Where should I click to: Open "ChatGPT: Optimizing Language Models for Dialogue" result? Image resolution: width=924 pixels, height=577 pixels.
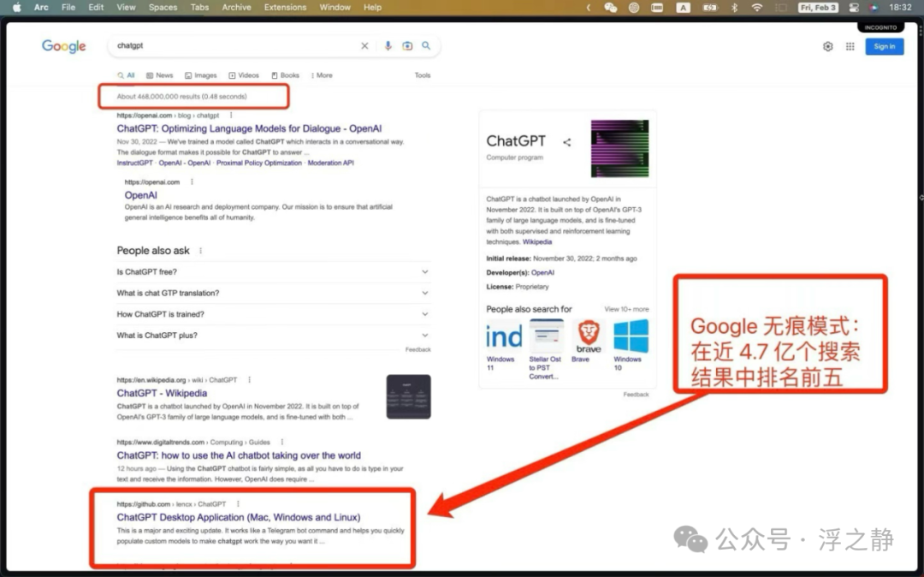[x=249, y=128]
